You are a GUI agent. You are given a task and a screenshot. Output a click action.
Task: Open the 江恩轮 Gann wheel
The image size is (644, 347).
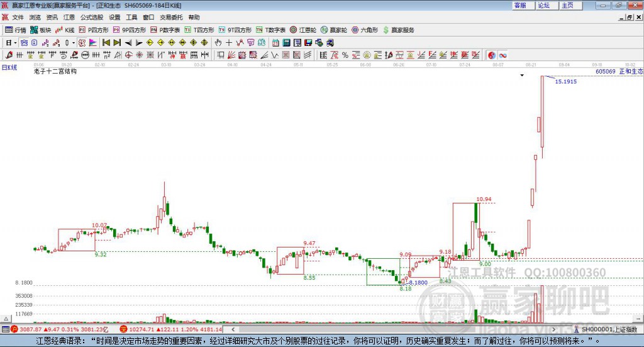point(303,30)
